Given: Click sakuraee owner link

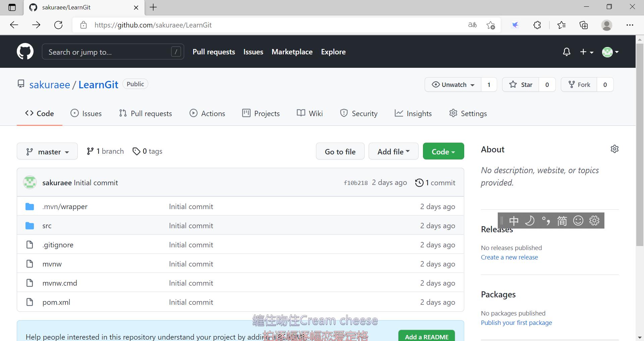Looking at the screenshot, I should click(x=50, y=85).
